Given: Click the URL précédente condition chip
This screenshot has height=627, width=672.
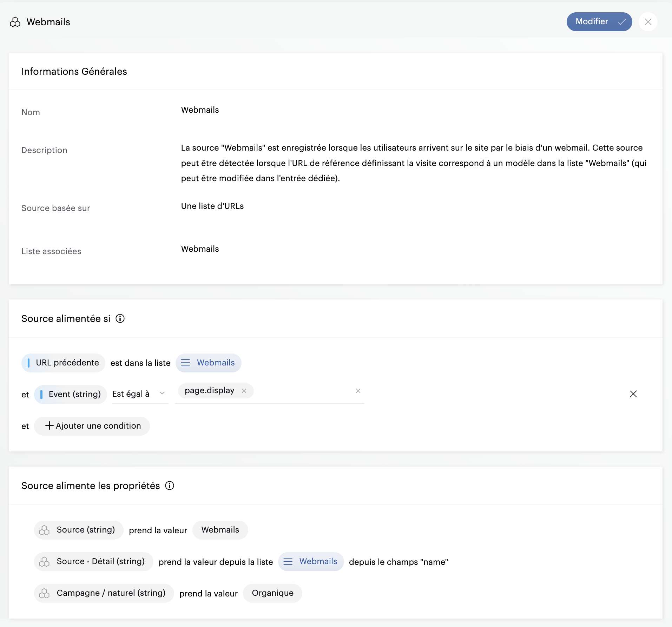Looking at the screenshot, I should [64, 363].
